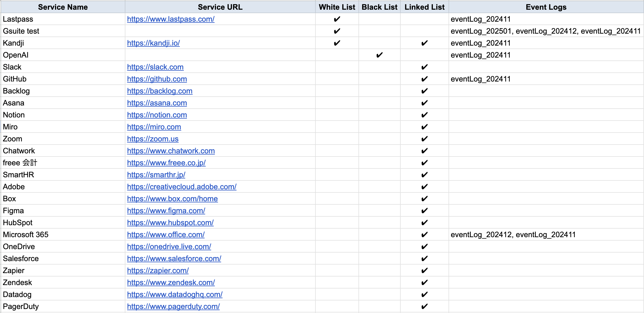Select the Zoom Linked List checkmark
644x313 pixels.
(424, 139)
